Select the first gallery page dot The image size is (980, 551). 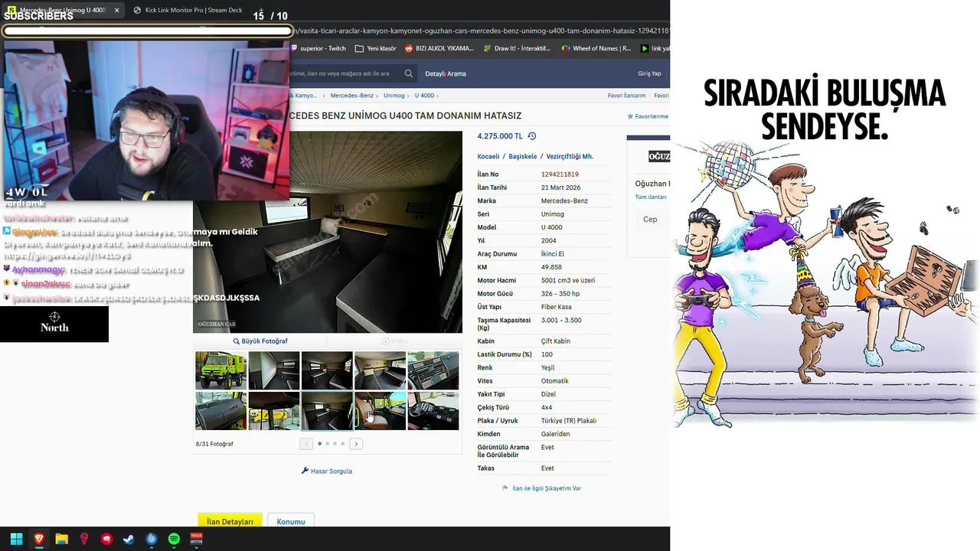pos(319,444)
